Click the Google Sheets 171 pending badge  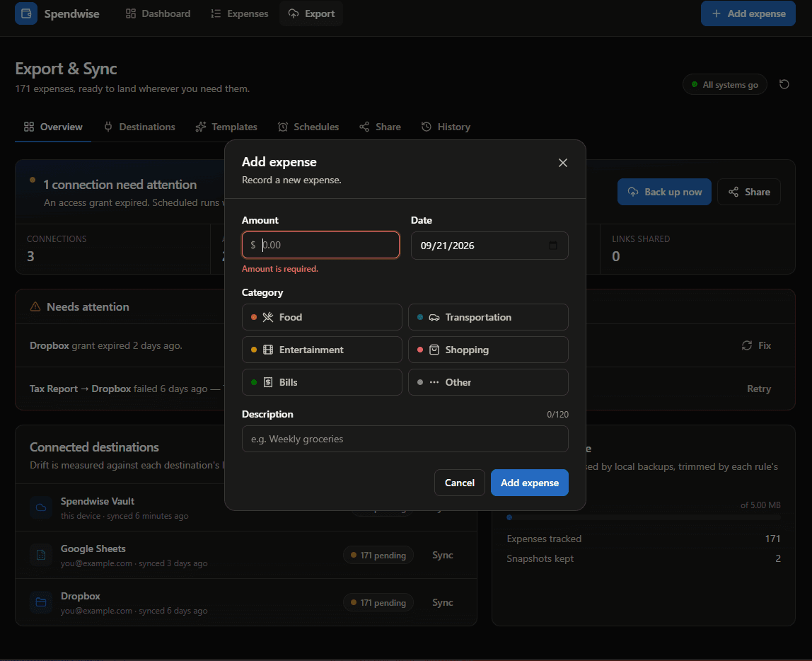click(x=378, y=556)
